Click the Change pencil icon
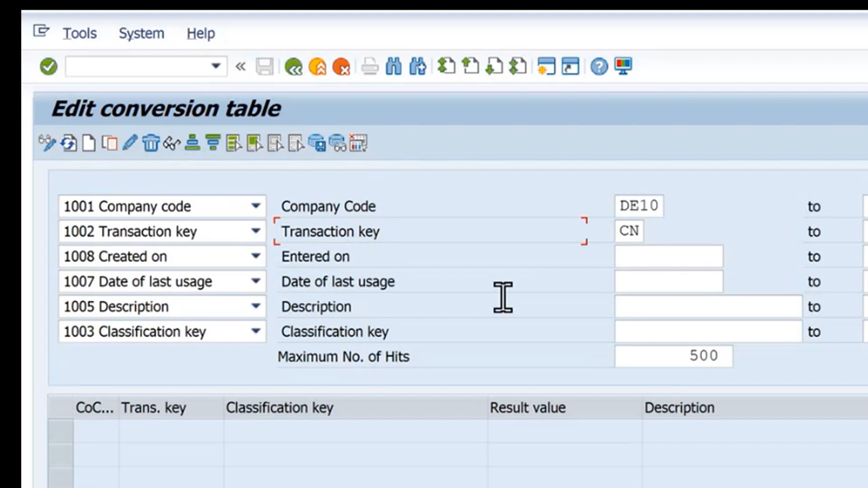The width and height of the screenshot is (868, 488). [130, 143]
